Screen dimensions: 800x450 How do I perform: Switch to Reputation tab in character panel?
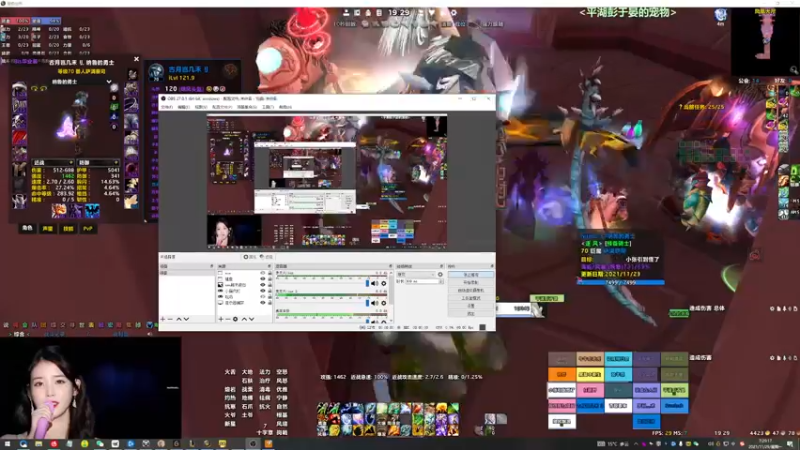pos(47,229)
